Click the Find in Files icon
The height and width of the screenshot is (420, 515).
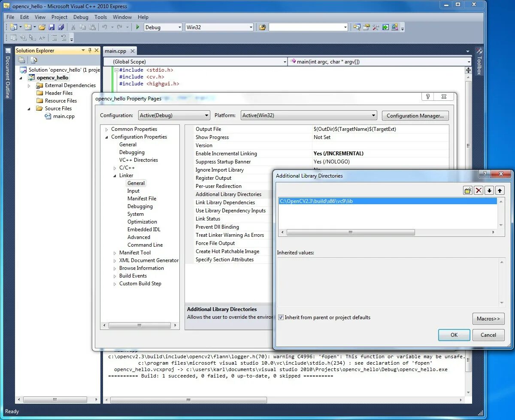pyautogui.click(x=262, y=27)
